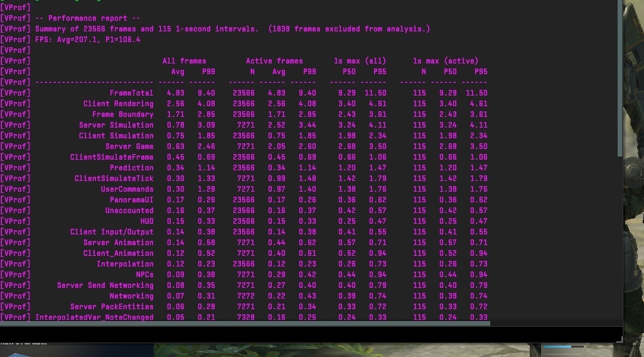This screenshot has height=357, width=644.
Task: Click the value 7328 in InterpolatedVar_NoteChanged row
Action: 245,317
